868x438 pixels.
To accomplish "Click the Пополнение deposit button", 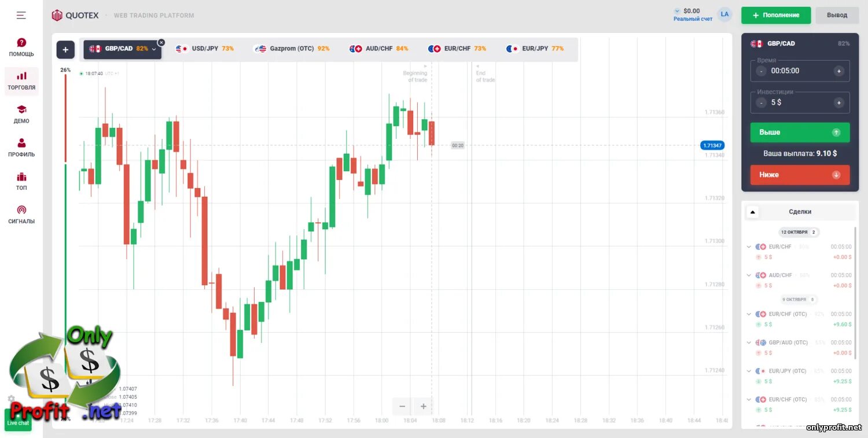I will 776,15.
